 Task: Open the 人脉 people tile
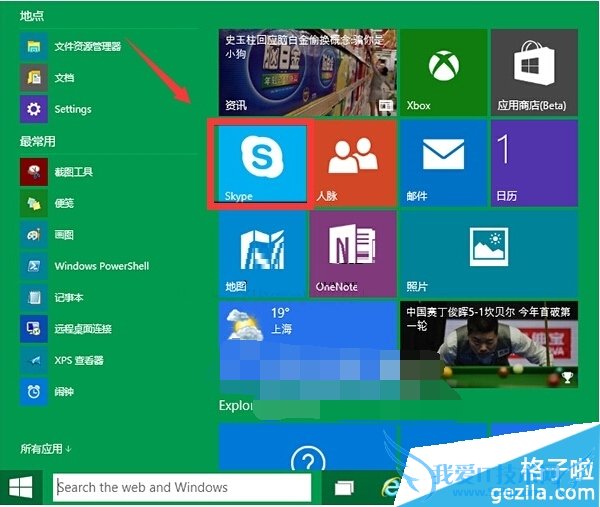coord(353,164)
